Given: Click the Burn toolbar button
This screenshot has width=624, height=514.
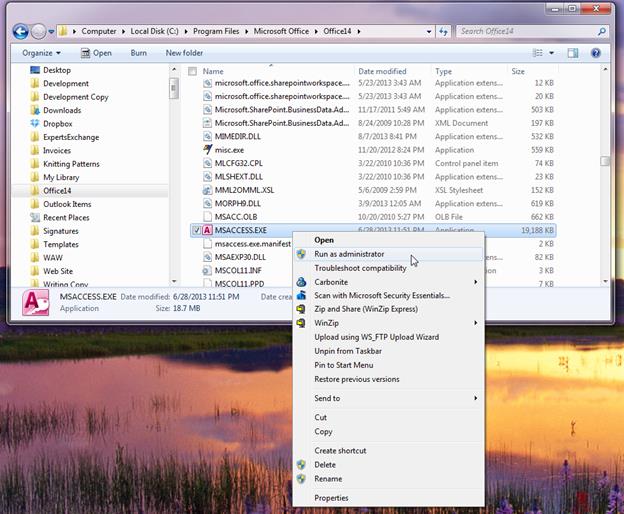Looking at the screenshot, I should coord(138,53).
